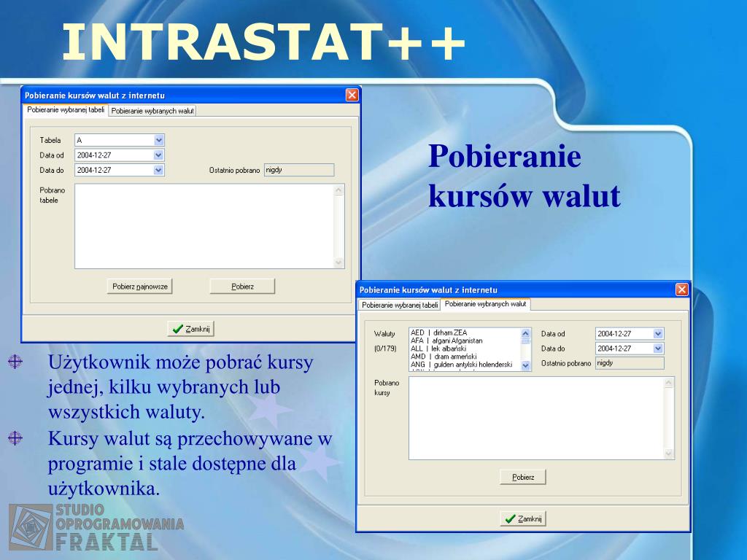
Task: Click Ostatnio pobrano field in right dialog
Action: (x=630, y=363)
